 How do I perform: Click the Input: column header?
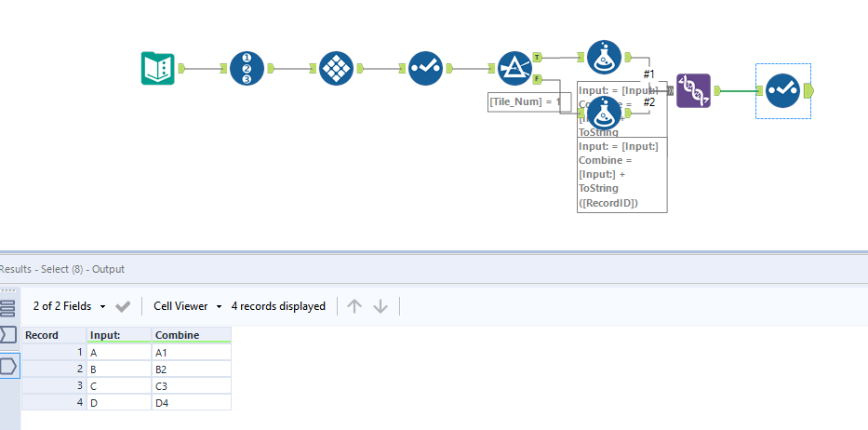pos(119,335)
